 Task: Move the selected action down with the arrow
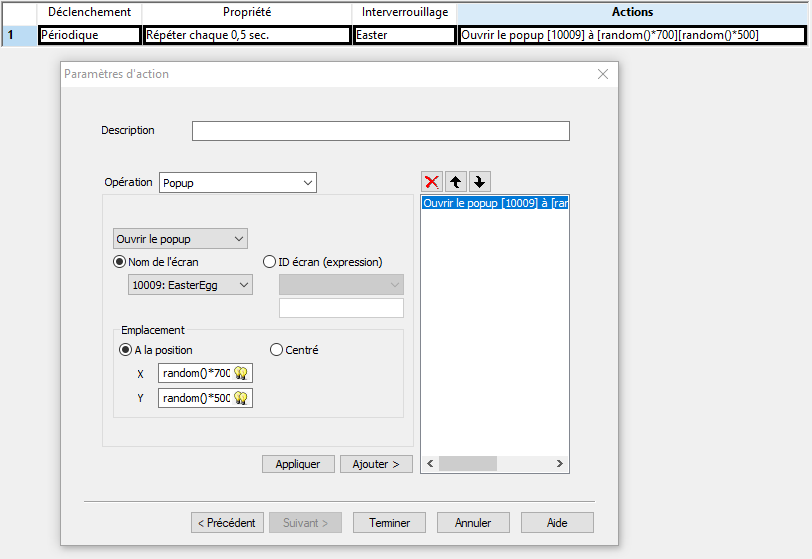tap(479, 182)
